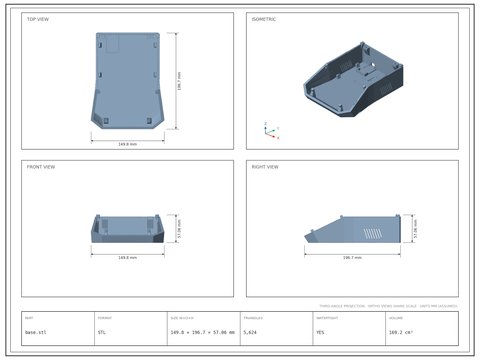480x360 pixels.
Task: Click the 149.8 mm width dimension in front view
Action: point(127,258)
